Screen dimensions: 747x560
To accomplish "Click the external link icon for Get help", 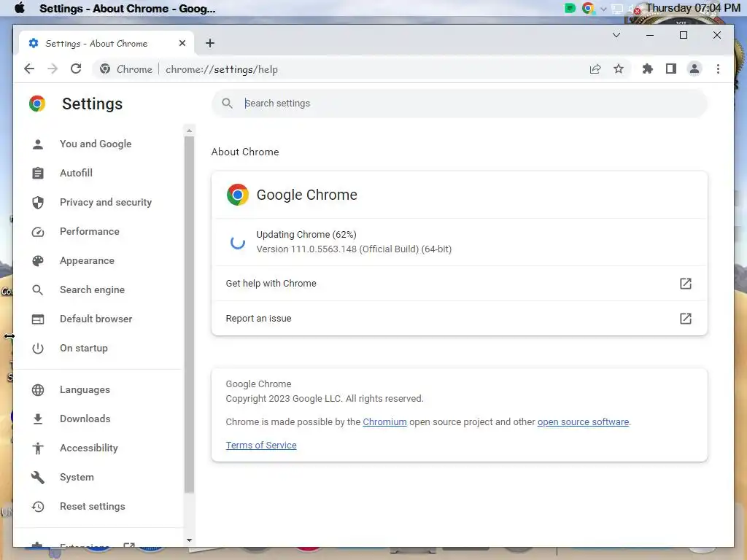I will (x=686, y=284).
